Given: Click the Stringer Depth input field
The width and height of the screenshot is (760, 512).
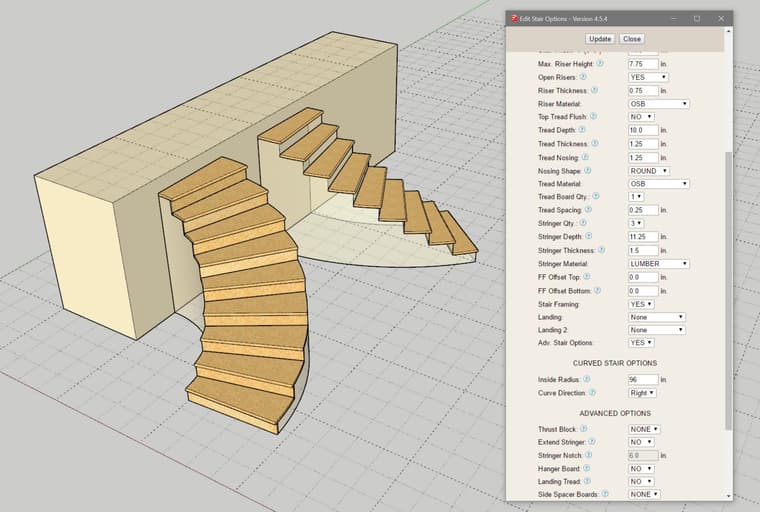Looking at the screenshot, I should [643, 237].
